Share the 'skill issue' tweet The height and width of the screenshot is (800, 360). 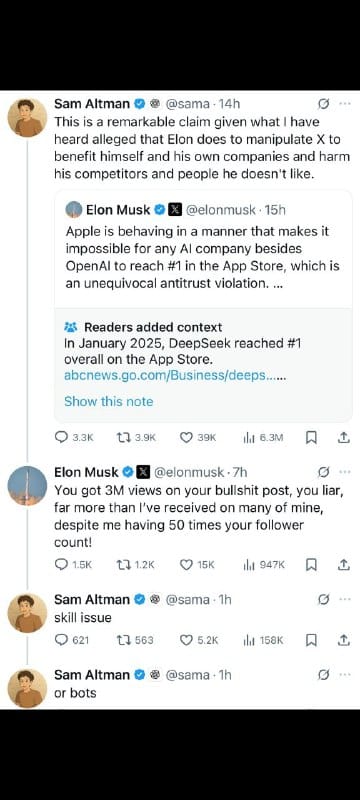(344, 640)
